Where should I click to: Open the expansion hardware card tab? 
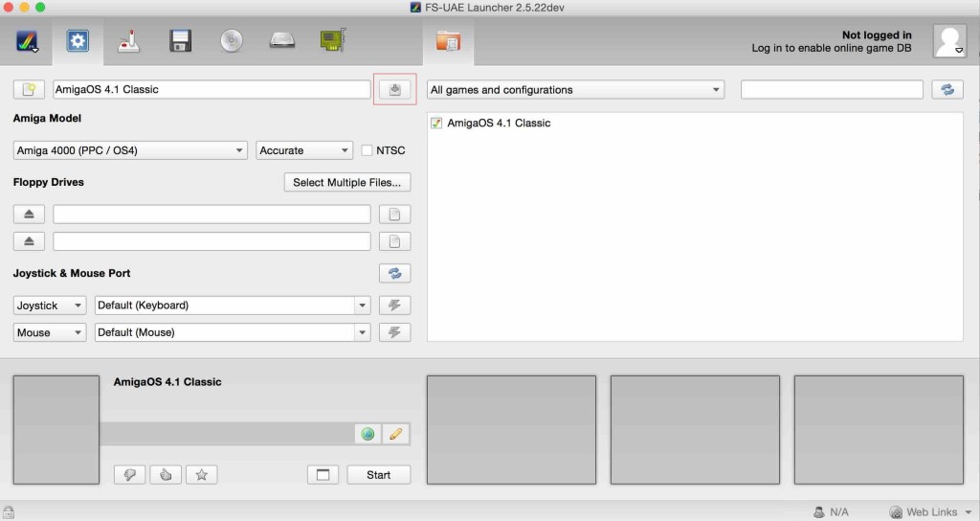[333, 40]
